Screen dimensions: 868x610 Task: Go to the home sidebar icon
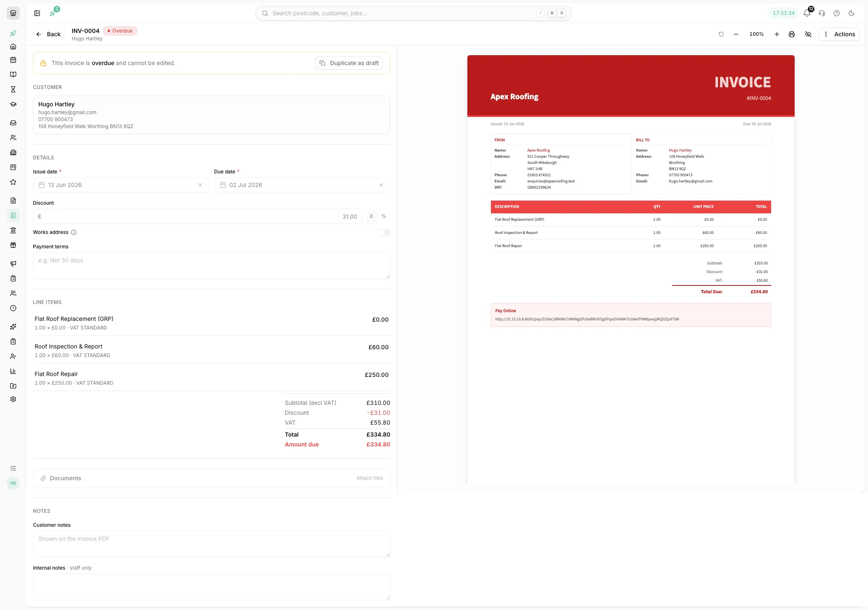pyautogui.click(x=13, y=47)
